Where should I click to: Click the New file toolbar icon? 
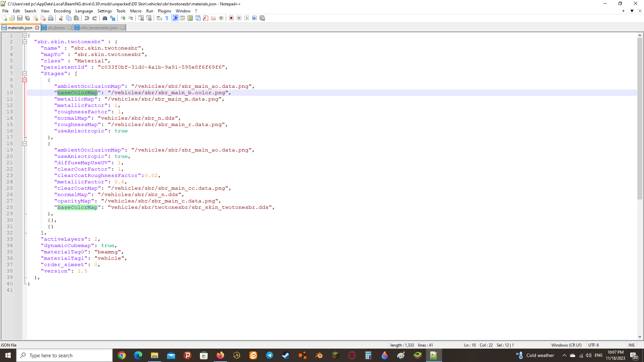[5, 18]
